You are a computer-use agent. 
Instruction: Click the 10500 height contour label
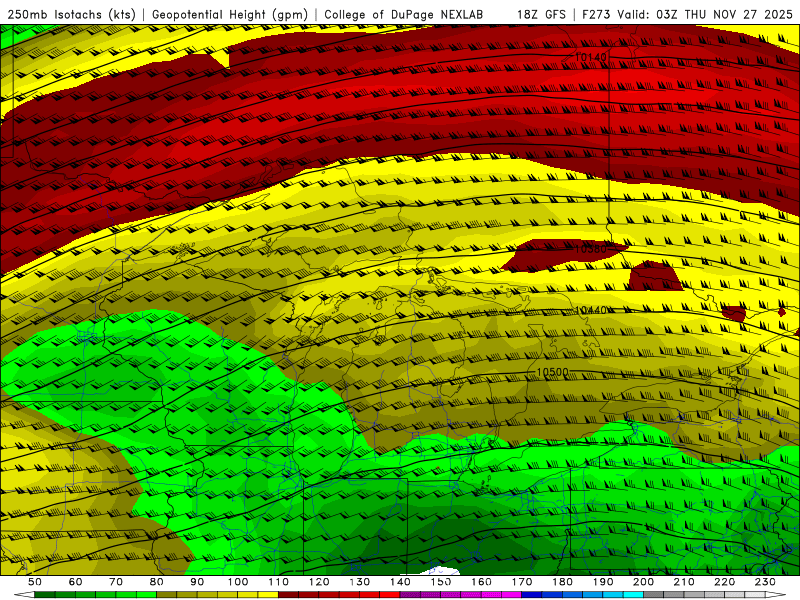(x=553, y=372)
